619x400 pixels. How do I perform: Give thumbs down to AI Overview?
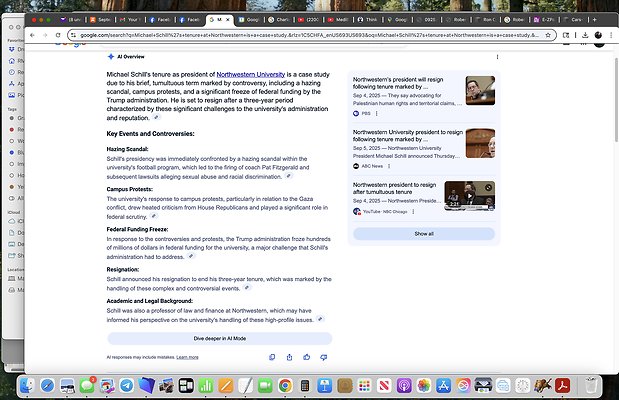pos(324,357)
